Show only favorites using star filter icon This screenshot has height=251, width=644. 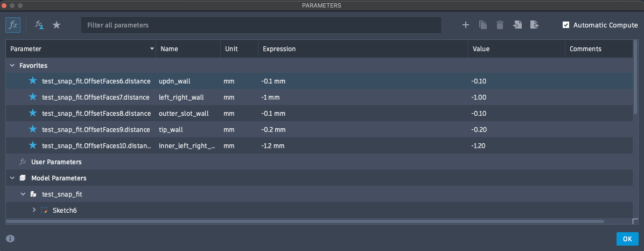click(56, 25)
